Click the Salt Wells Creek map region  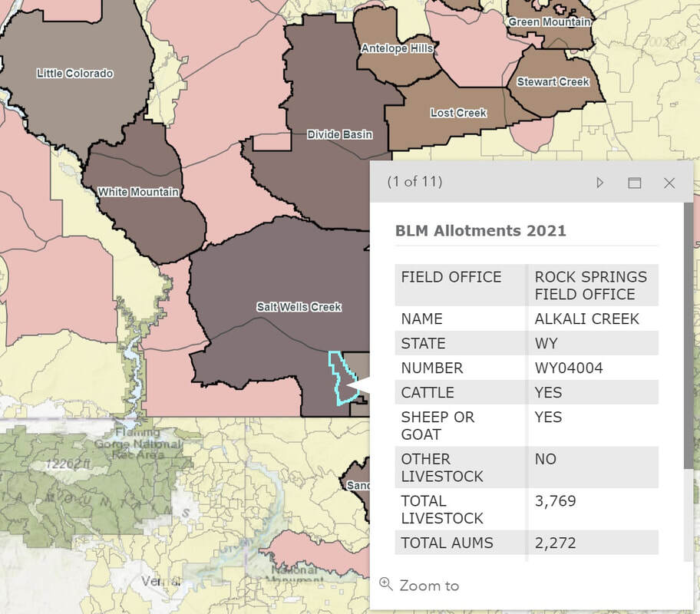[x=299, y=307]
